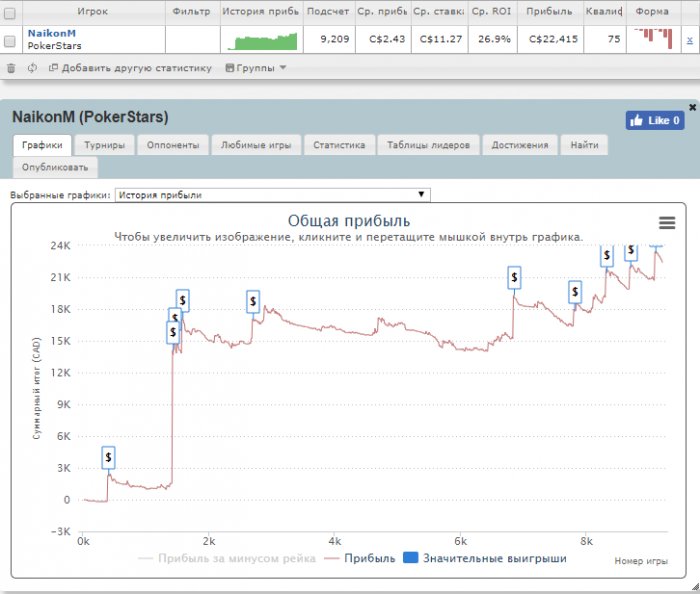Open the Статистика tab
Viewport: 700px width, 594px height.
[x=340, y=145]
